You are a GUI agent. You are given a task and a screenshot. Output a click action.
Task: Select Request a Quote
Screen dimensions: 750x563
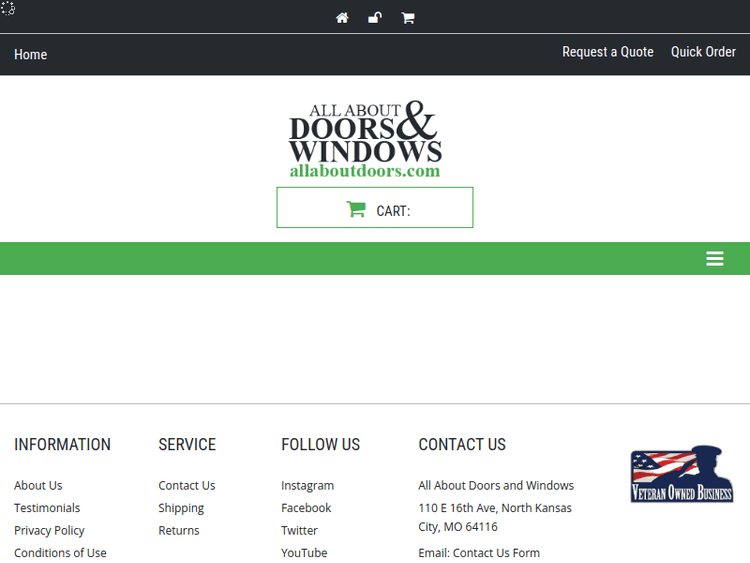click(x=607, y=52)
